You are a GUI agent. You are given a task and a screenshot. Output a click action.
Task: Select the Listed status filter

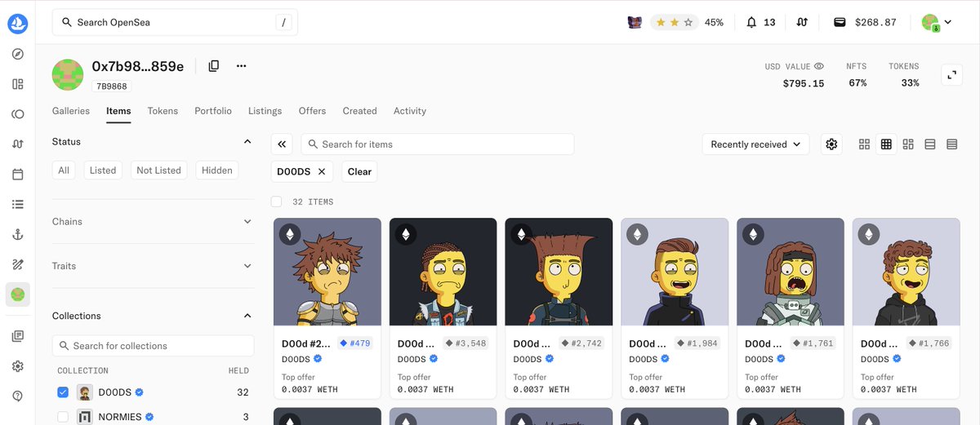[103, 170]
